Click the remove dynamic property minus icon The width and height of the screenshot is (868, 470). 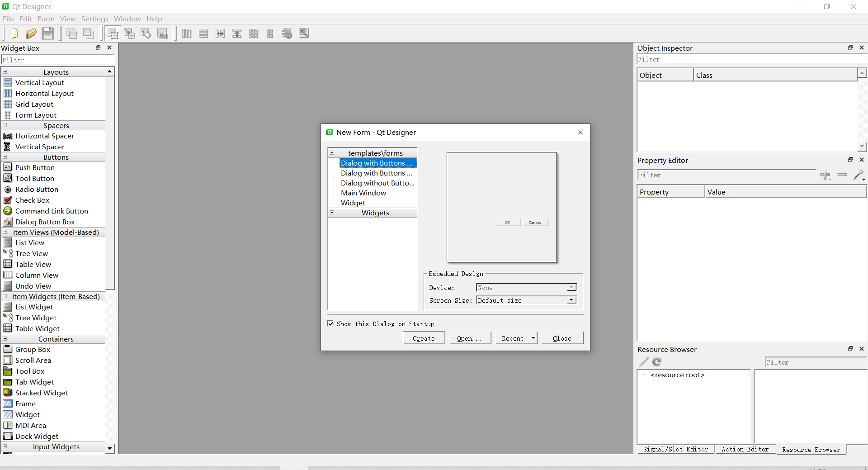pyautogui.click(x=842, y=175)
